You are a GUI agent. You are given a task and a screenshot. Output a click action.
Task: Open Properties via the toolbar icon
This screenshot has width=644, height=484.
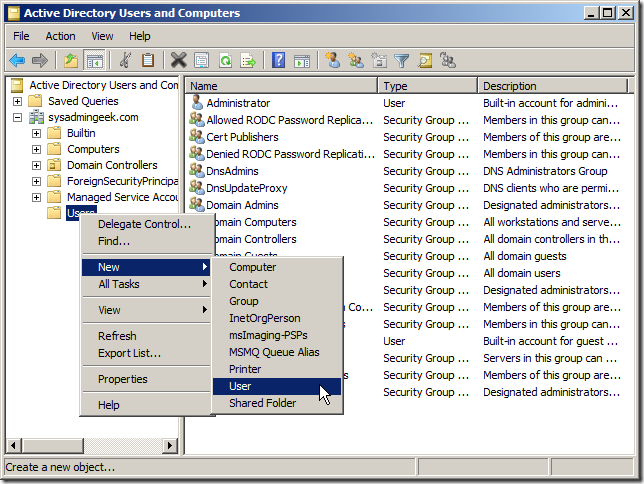point(201,61)
